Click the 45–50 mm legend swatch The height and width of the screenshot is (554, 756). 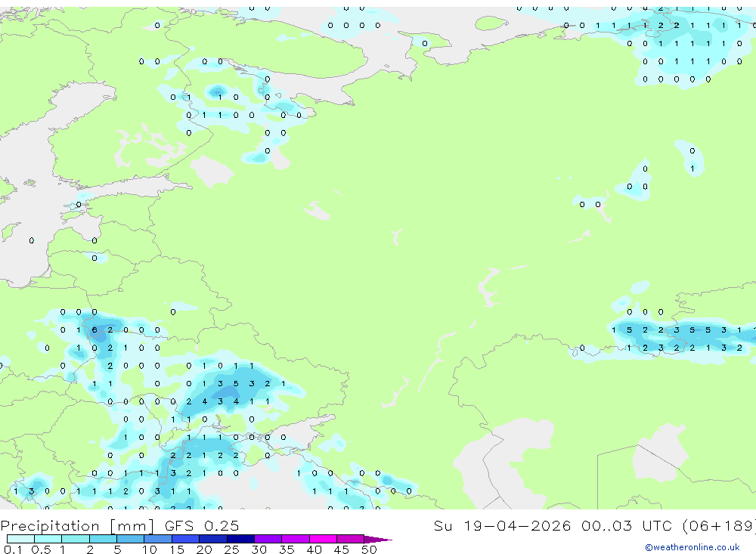[351, 539]
